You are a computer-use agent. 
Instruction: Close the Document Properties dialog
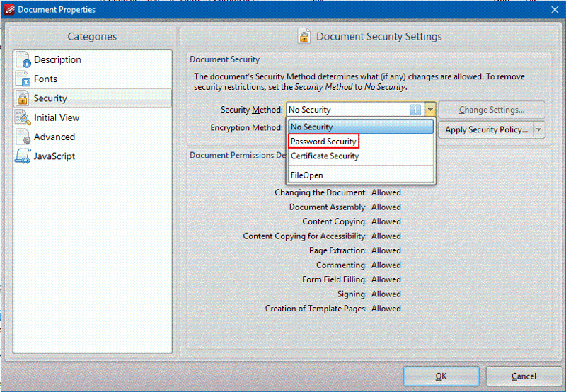(x=555, y=10)
